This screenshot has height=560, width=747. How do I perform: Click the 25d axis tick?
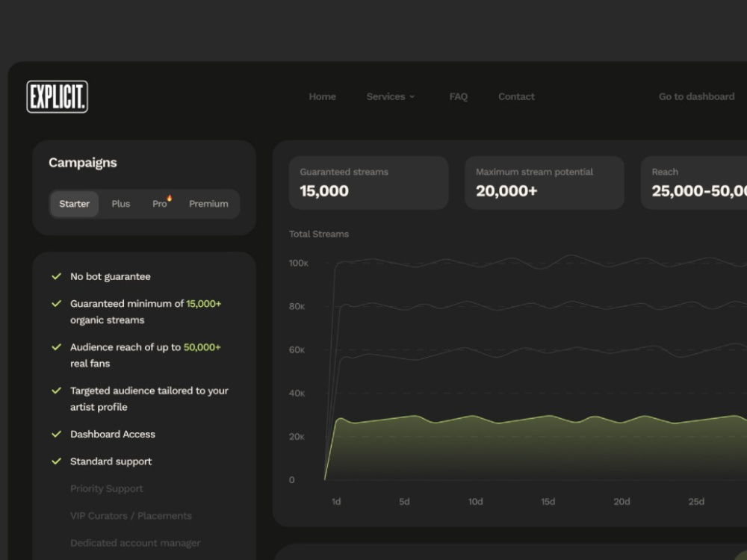coord(696,502)
